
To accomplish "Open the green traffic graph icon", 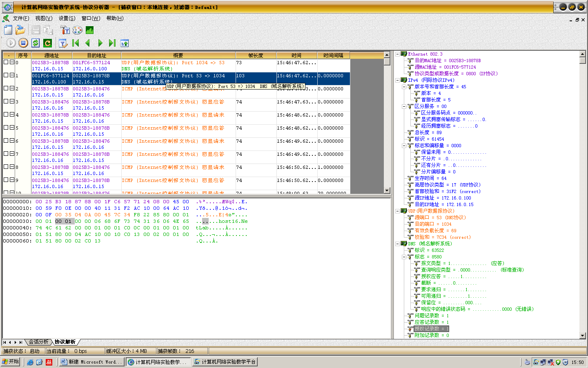I will click(x=89, y=30).
